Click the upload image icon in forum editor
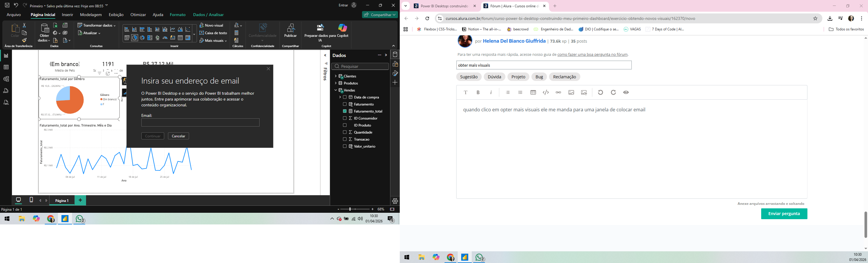The image size is (868, 263). point(584,92)
